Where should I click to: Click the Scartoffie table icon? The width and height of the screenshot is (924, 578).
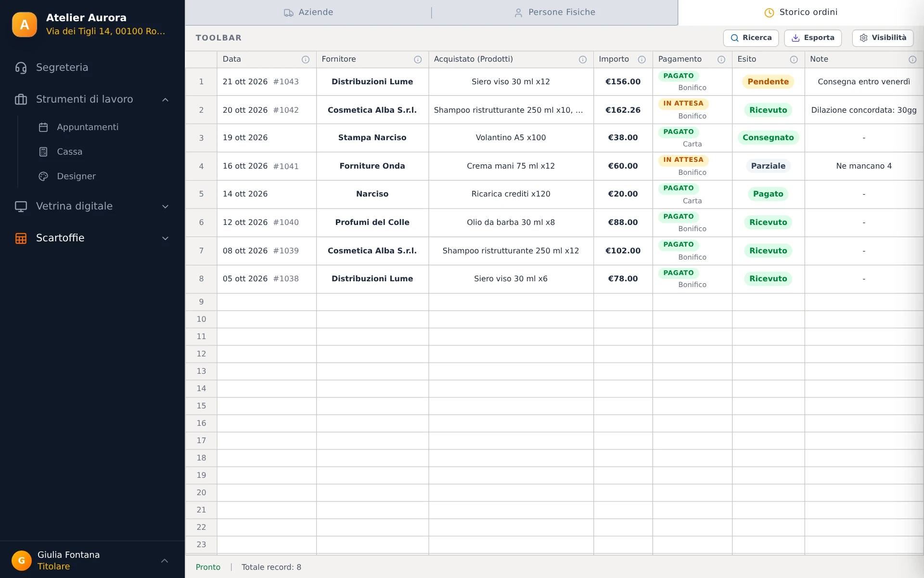click(x=21, y=238)
